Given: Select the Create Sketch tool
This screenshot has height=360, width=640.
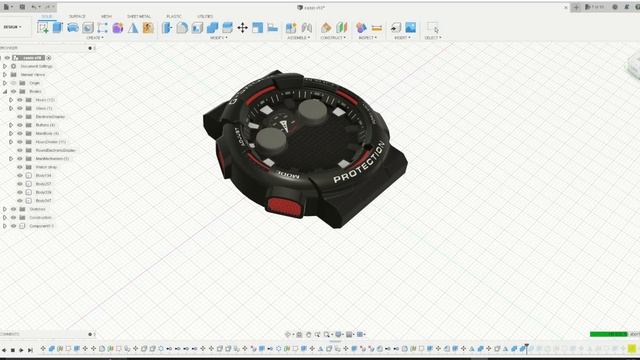Looking at the screenshot, I should [x=42, y=27].
